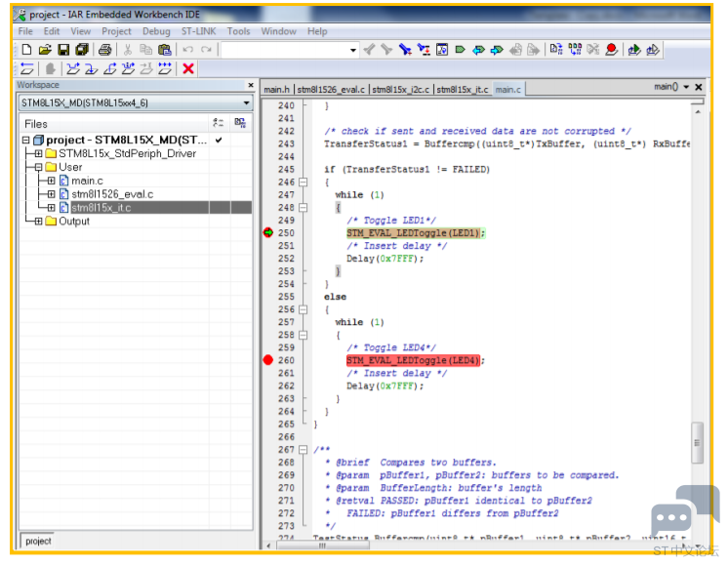Open the STM8L15X_MD configuration dropdown
Screen dimensions: 728x566
click(x=247, y=102)
